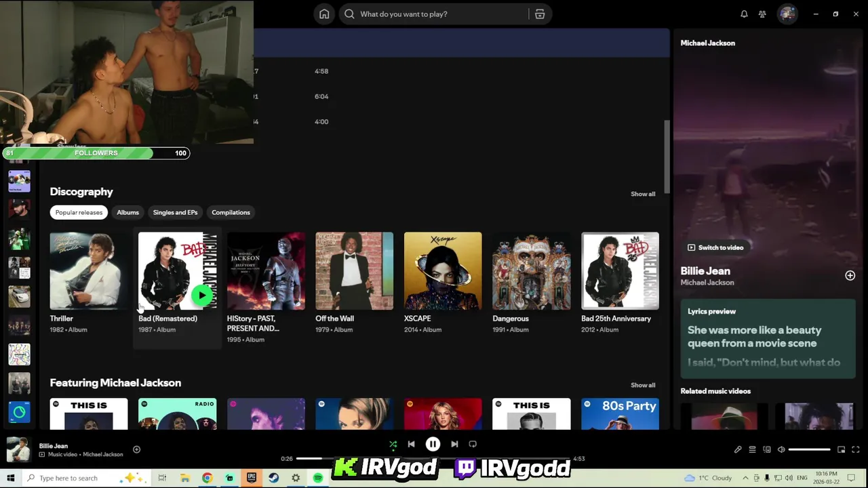The width and height of the screenshot is (868, 488).
Task: Click the Spotify taskbar icon
Action: pos(318,478)
